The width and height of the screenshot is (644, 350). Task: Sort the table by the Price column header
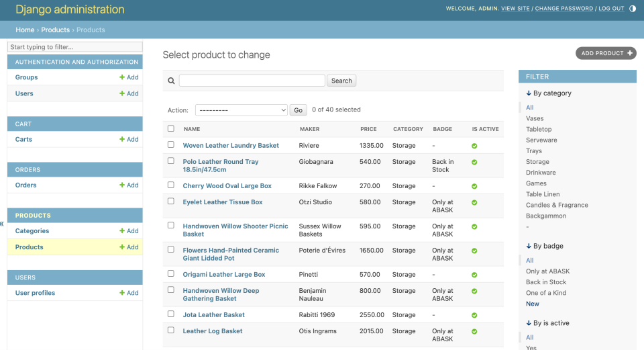click(368, 129)
